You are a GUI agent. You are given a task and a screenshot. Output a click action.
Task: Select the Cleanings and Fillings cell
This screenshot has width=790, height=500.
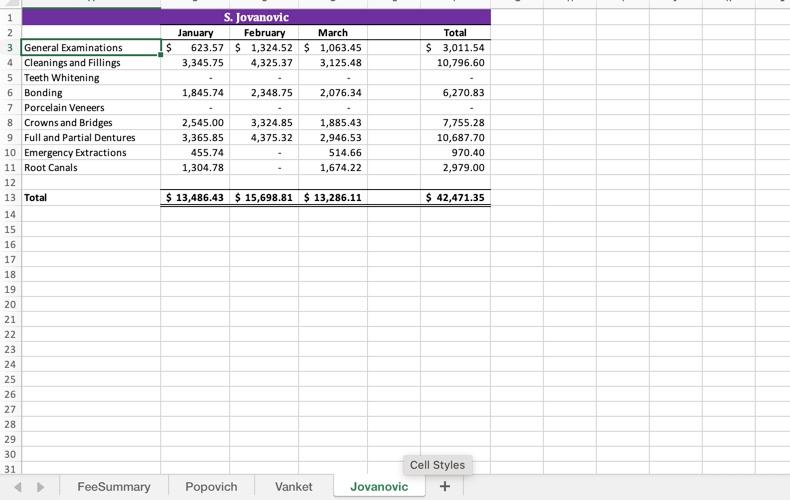[x=91, y=62]
